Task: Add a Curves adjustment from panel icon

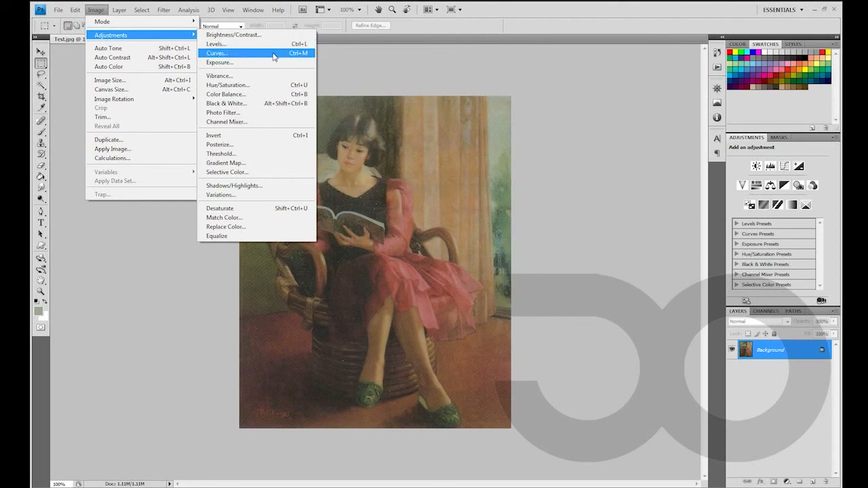Action: [x=785, y=166]
